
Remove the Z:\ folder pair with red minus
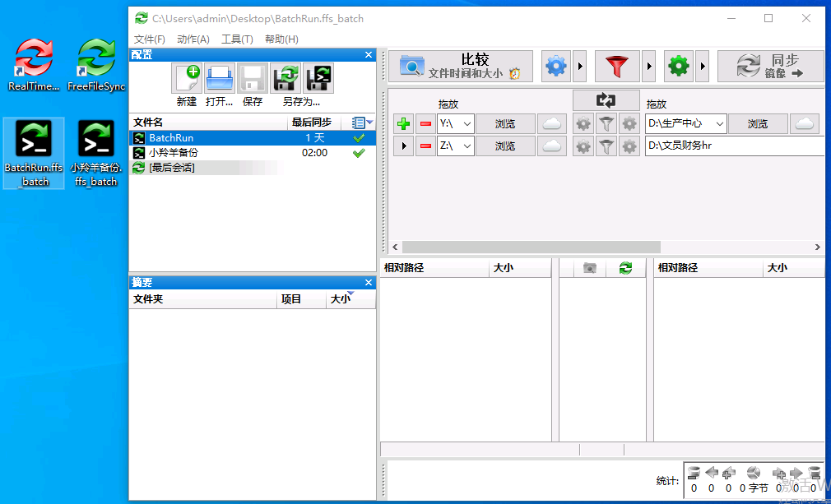point(425,146)
